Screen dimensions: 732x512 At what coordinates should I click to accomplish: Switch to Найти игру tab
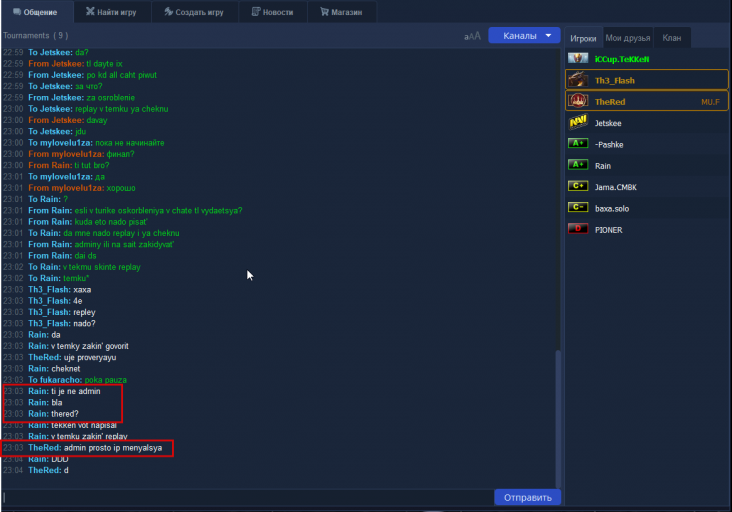pyautogui.click(x=112, y=12)
